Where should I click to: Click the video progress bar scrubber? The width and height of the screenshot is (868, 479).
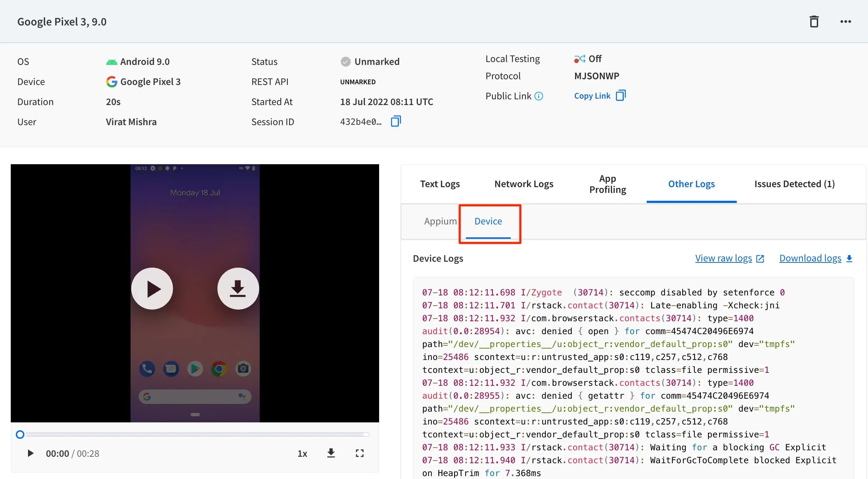(20, 435)
